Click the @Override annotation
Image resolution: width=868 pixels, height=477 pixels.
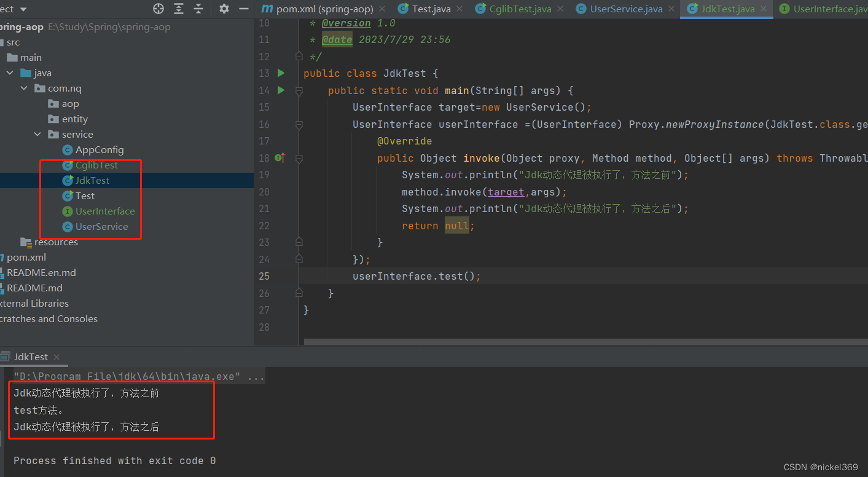(x=404, y=141)
